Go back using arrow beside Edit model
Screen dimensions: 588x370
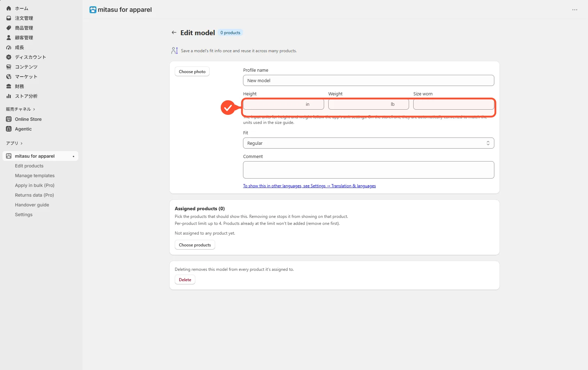point(174,32)
